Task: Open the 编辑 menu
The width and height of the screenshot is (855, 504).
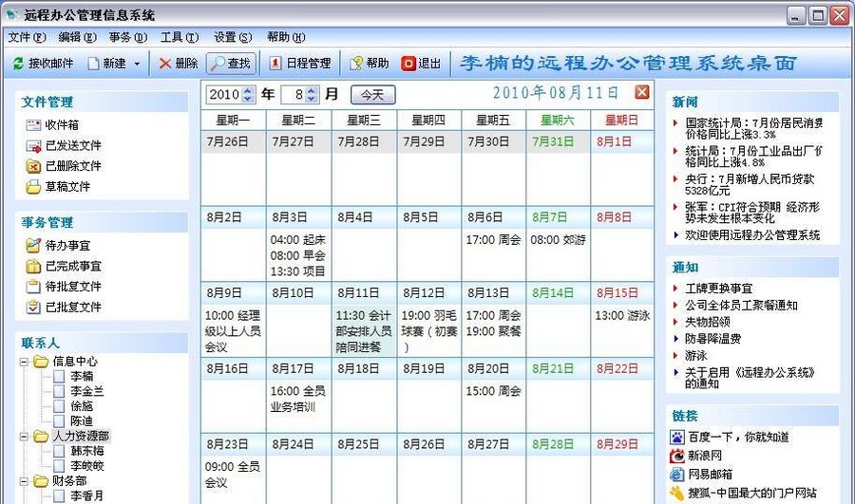Action: click(78, 37)
